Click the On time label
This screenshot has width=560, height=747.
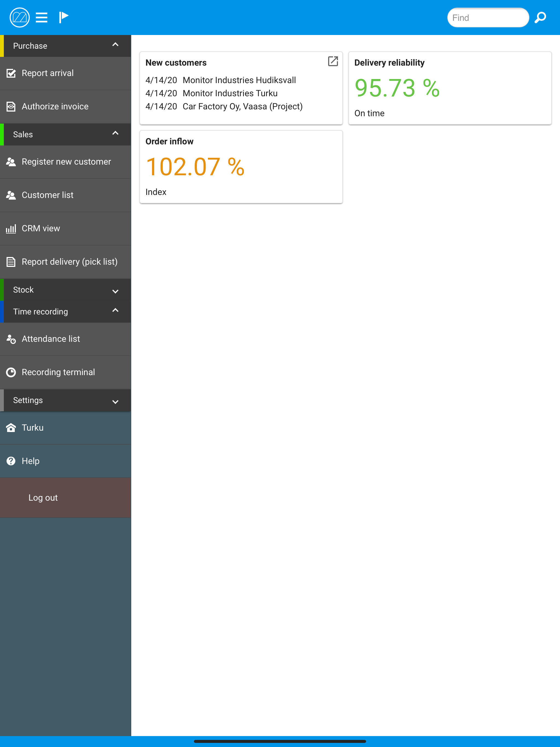(x=369, y=113)
